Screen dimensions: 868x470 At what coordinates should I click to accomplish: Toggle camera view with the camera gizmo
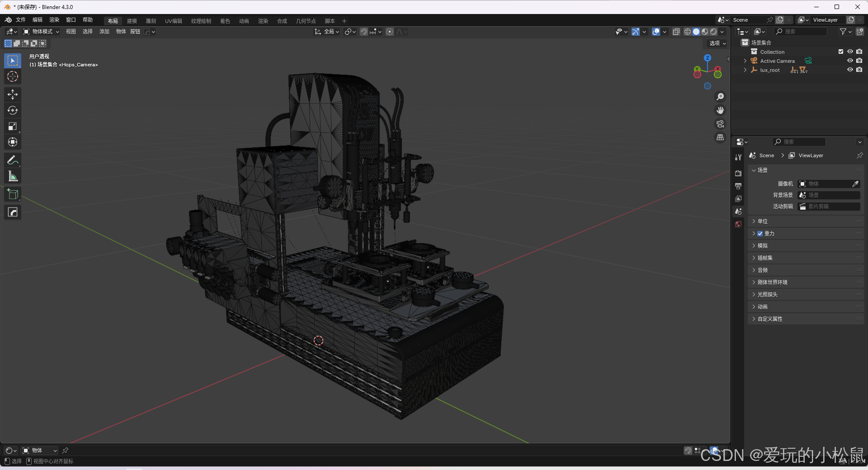point(720,124)
